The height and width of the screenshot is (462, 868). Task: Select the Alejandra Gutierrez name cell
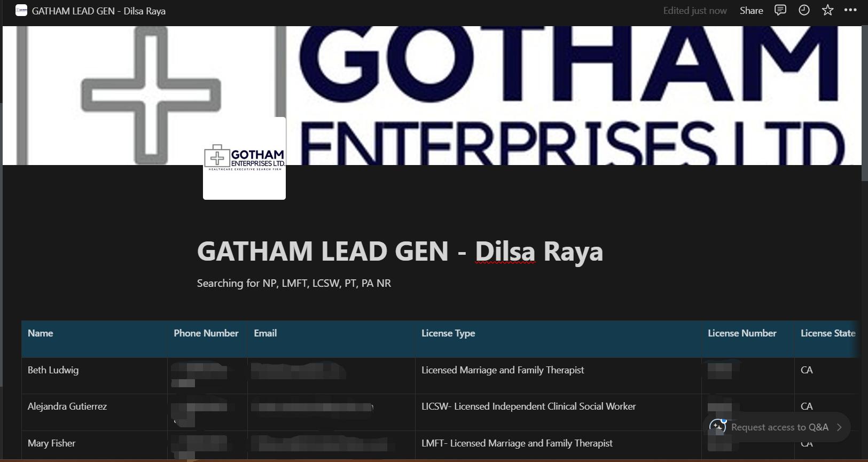[x=95, y=412]
